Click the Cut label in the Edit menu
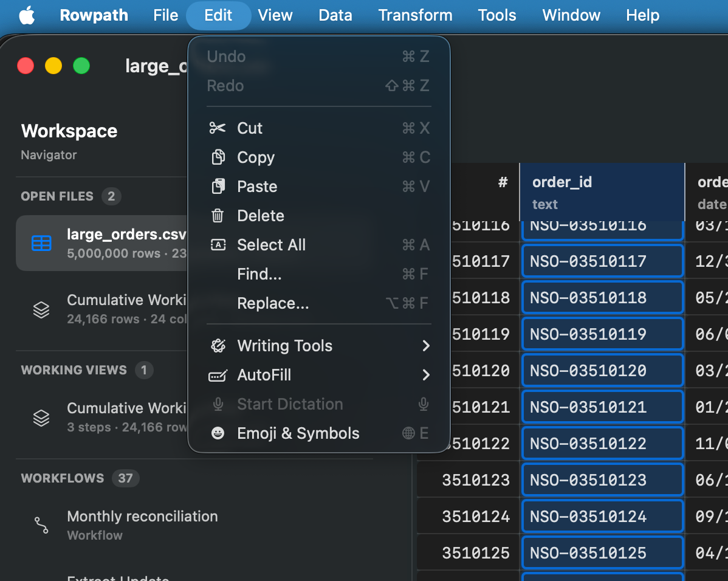 click(x=250, y=128)
